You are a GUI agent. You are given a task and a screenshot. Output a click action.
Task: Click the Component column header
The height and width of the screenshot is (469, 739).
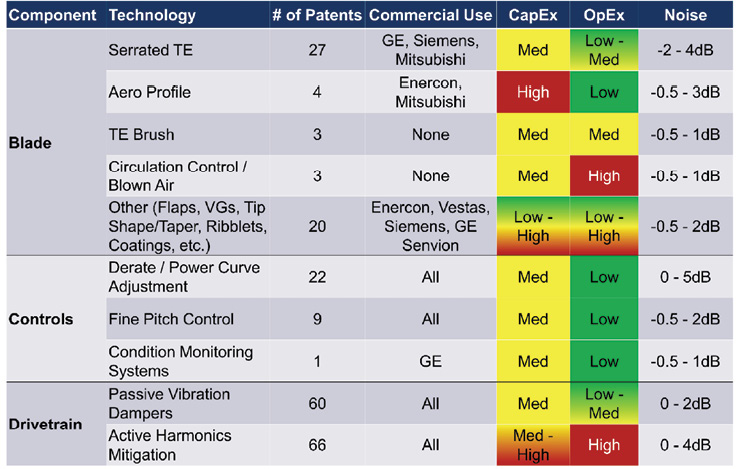(x=50, y=15)
